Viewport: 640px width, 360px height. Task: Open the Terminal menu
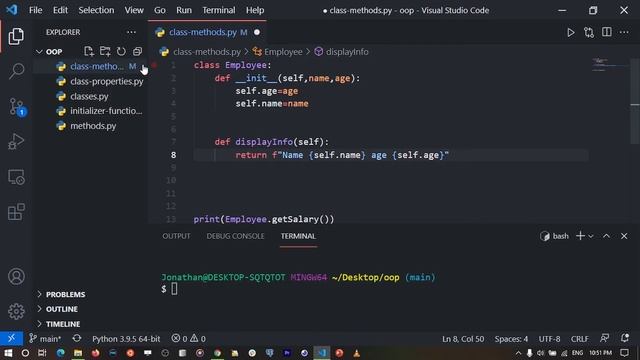(219, 10)
